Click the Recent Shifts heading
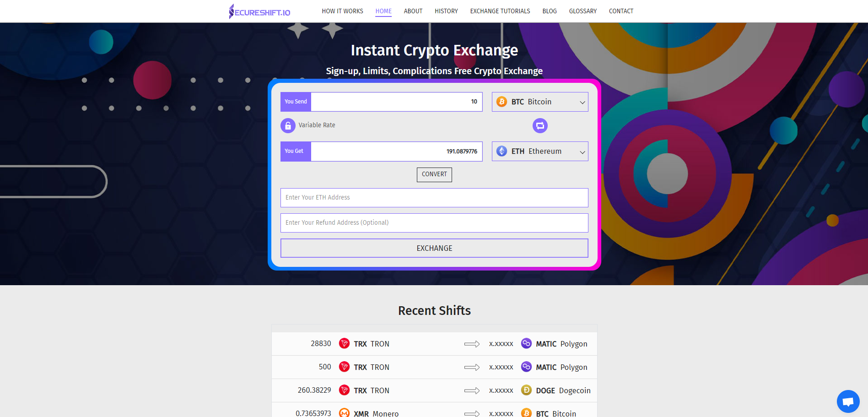The height and width of the screenshot is (417, 868). (x=434, y=310)
